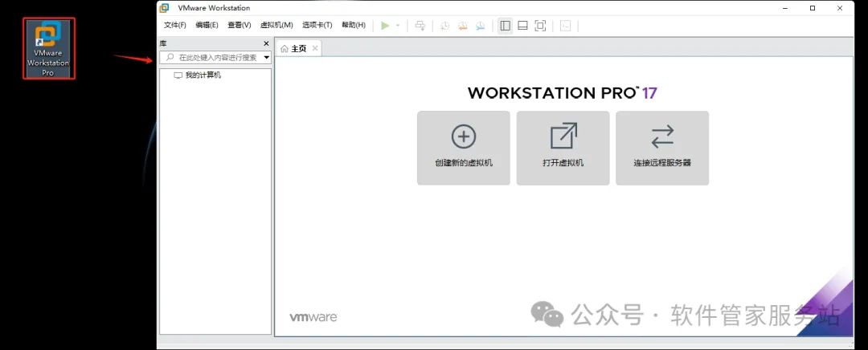Click the library search input field
The image size is (868, 350).
pyautogui.click(x=215, y=57)
